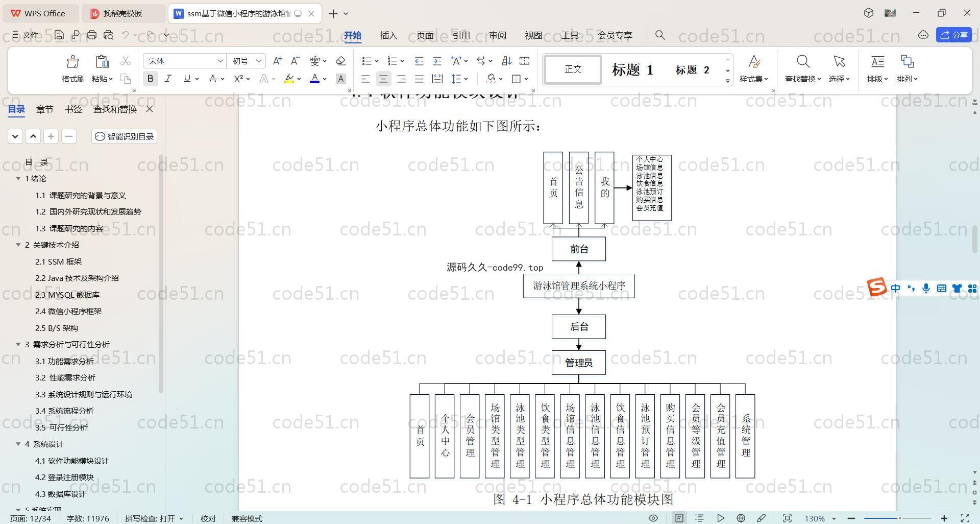
Task: Toggle character shading A button
Action: [341, 79]
